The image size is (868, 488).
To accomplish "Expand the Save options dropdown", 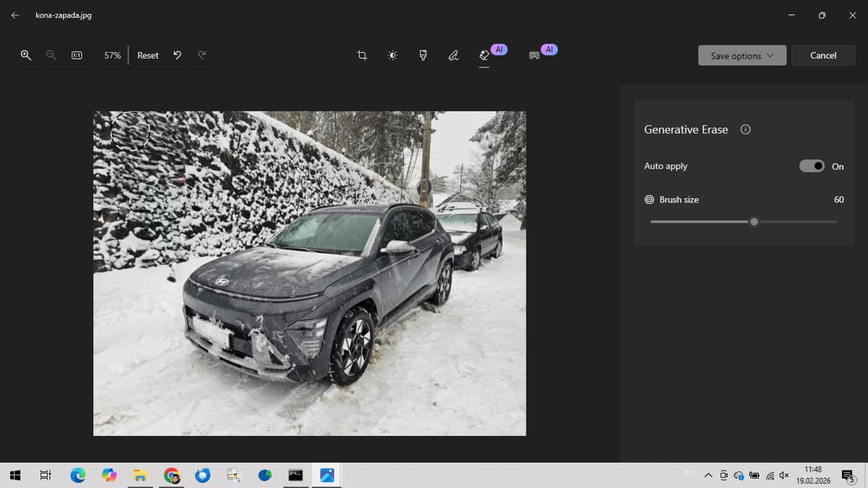I will 742,56.
